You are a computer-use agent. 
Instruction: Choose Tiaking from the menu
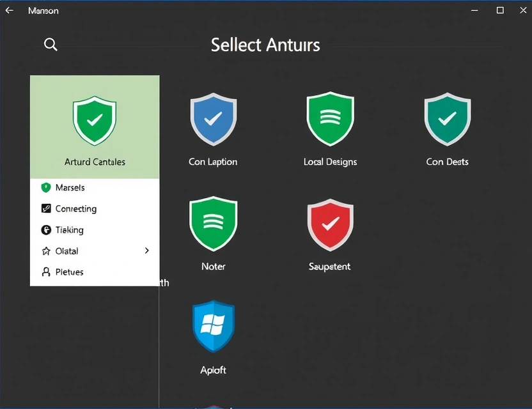click(x=95, y=230)
